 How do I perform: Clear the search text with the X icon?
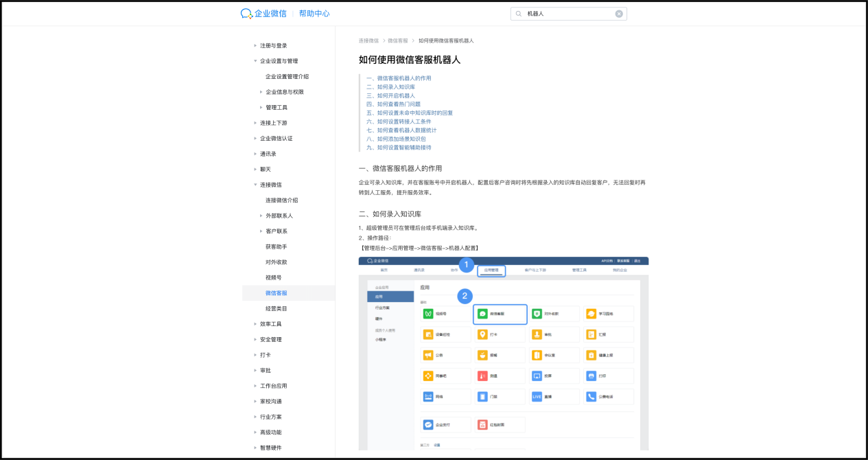click(x=619, y=14)
